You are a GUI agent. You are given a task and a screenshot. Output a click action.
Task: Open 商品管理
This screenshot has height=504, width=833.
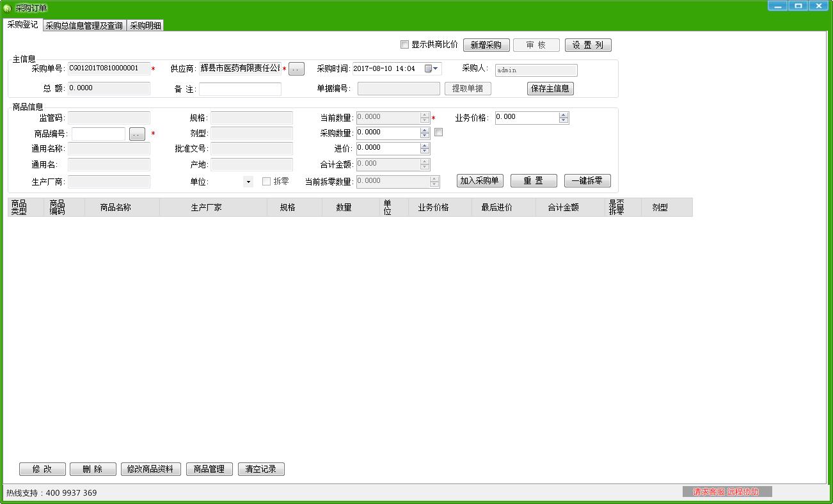coord(209,469)
